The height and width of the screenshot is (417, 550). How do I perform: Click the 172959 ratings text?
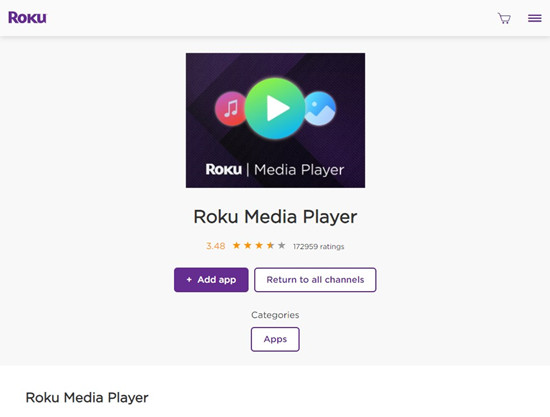(318, 247)
